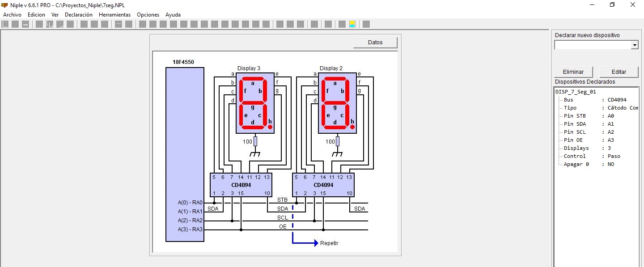The width and height of the screenshot is (644, 267).
Task: Click the Dispositivos Declarados heading
Action: 585,82
